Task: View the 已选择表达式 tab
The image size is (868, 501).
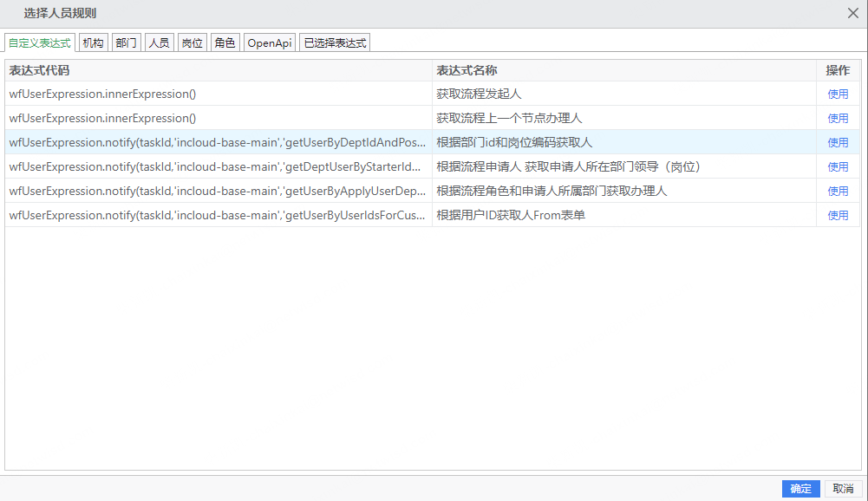Action: 335,42
